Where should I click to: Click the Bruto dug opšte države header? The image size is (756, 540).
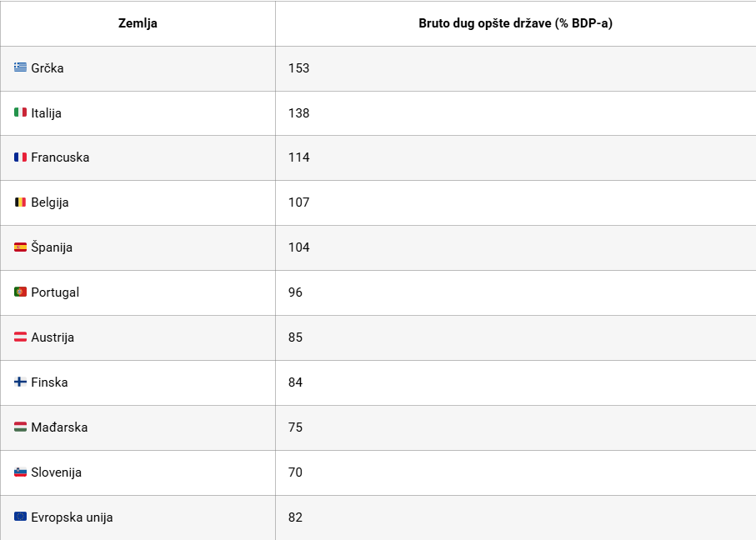point(515,23)
